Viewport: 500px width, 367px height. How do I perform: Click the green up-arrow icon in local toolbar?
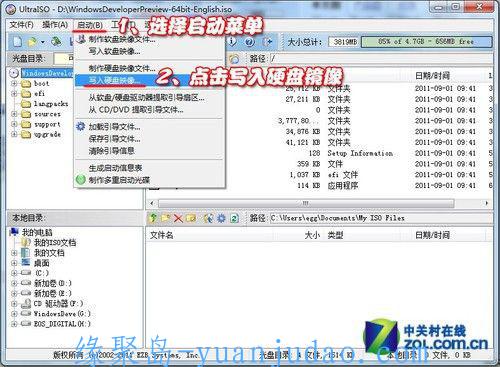coord(153,218)
